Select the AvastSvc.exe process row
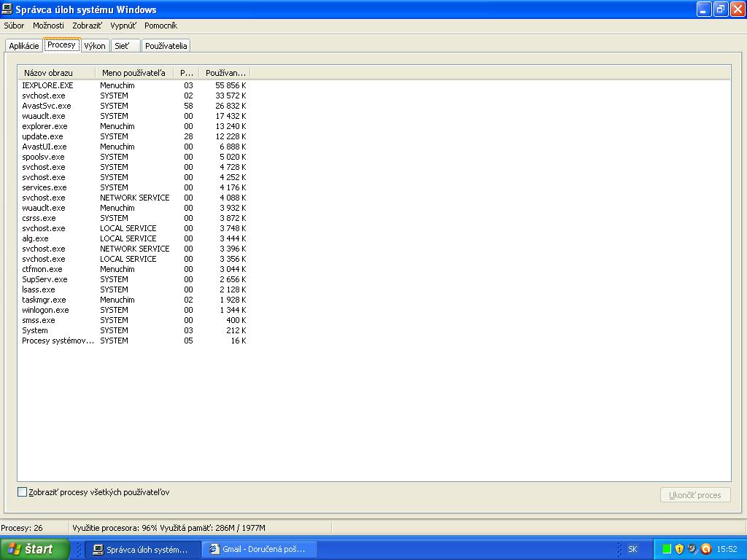Viewport: 747px width, 560px height. pos(47,106)
